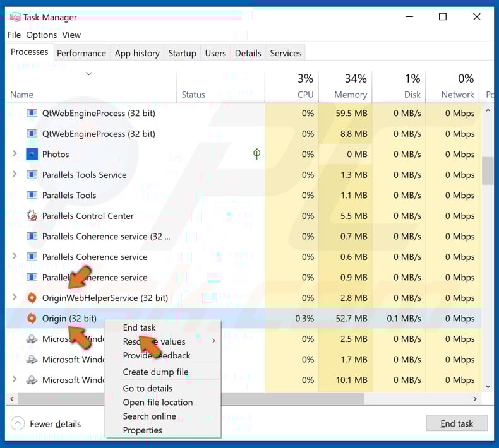Screen dimensions: 499x448
Task: Expand the Parallels Tools Service group
Action: tap(15, 174)
